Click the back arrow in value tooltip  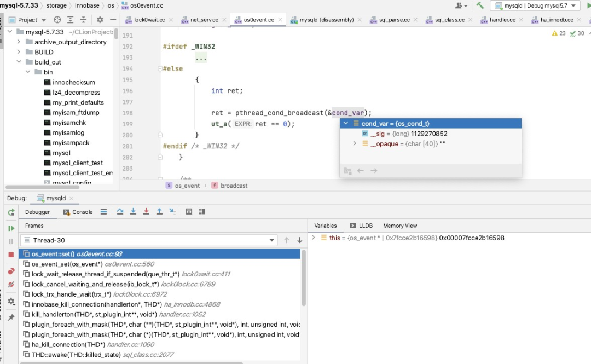pos(360,171)
